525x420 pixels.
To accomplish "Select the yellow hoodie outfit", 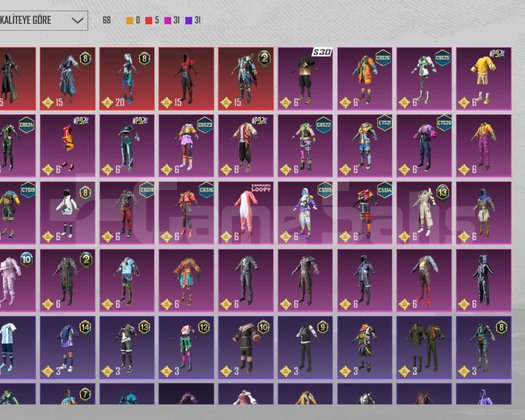I will [x=483, y=79].
